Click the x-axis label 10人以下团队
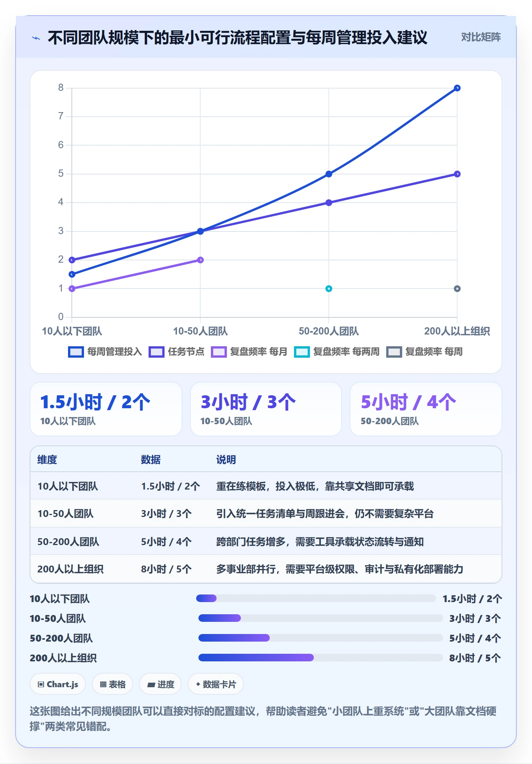The image size is (532, 764). coord(72,331)
